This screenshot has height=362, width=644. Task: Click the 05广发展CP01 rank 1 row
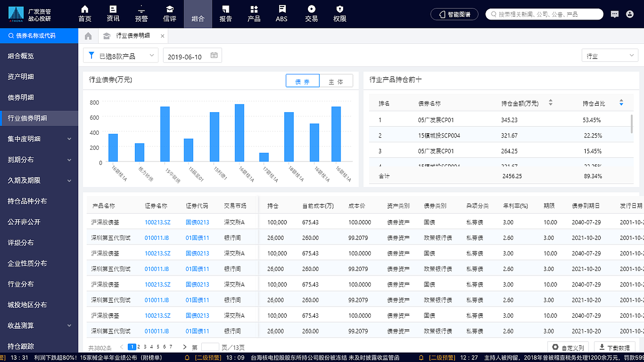click(x=501, y=120)
